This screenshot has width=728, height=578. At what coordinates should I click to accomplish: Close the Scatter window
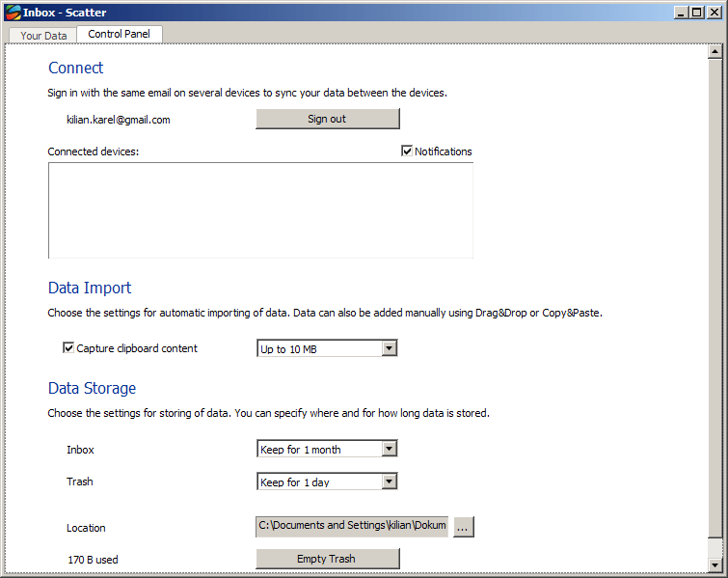(x=714, y=13)
